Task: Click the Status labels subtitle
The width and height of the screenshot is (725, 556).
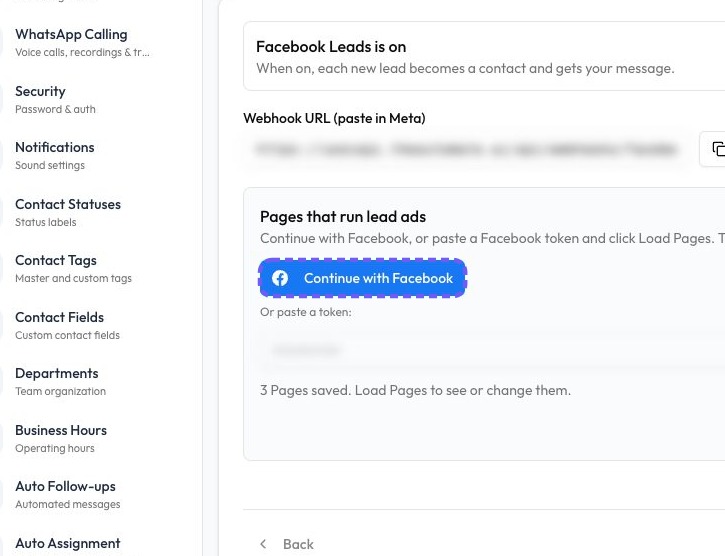Action: (x=45, y=222)
